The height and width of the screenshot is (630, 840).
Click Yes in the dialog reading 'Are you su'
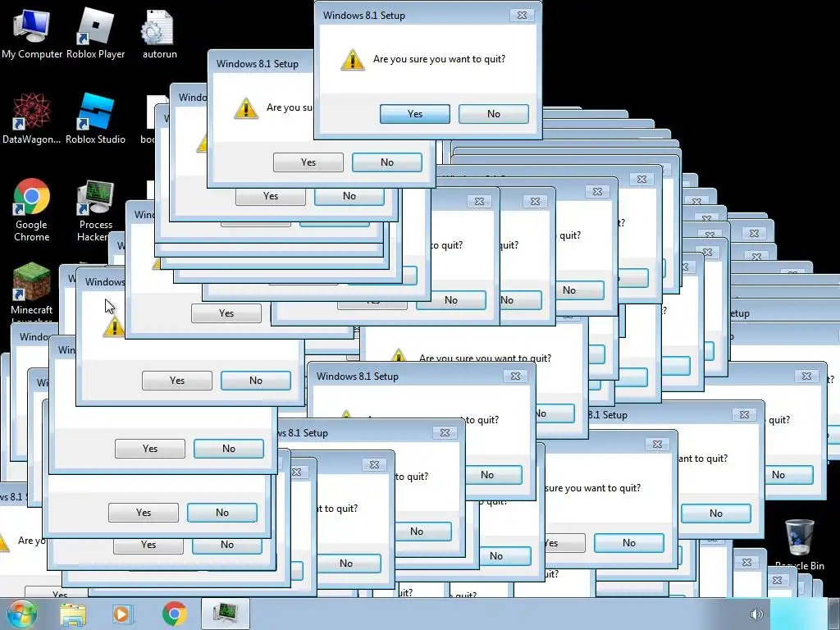(308, 162)
